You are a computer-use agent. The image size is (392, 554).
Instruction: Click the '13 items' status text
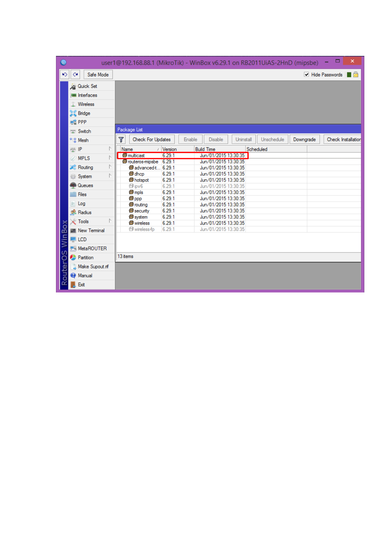point(125,257)
